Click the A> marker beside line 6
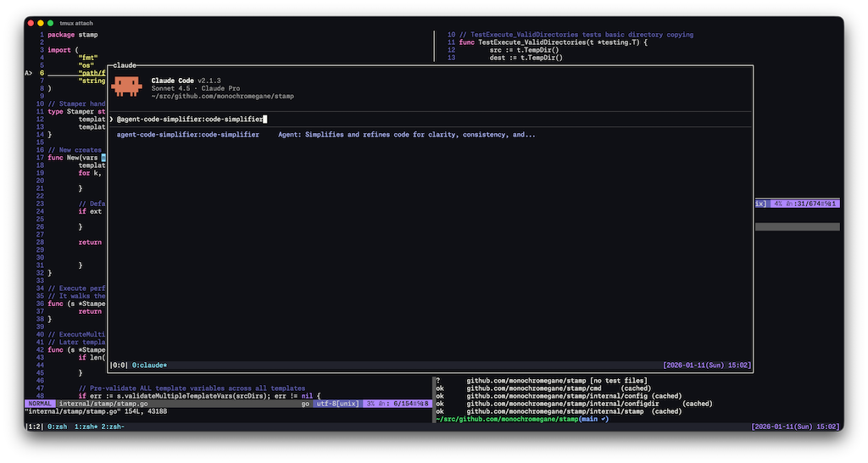This screenshot has width=868, height=463. tap(28, 73)
